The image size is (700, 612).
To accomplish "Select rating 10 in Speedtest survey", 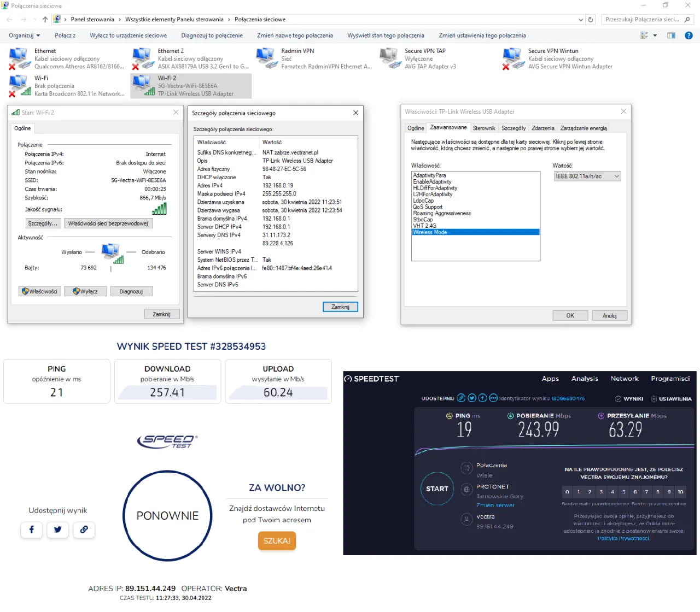I will pos(680,492).
